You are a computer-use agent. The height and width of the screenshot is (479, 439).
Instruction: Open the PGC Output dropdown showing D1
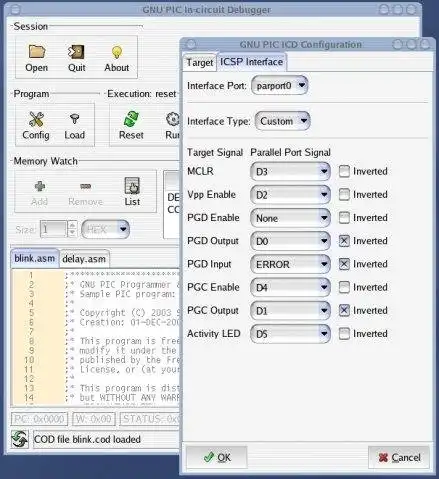[290, 311]
